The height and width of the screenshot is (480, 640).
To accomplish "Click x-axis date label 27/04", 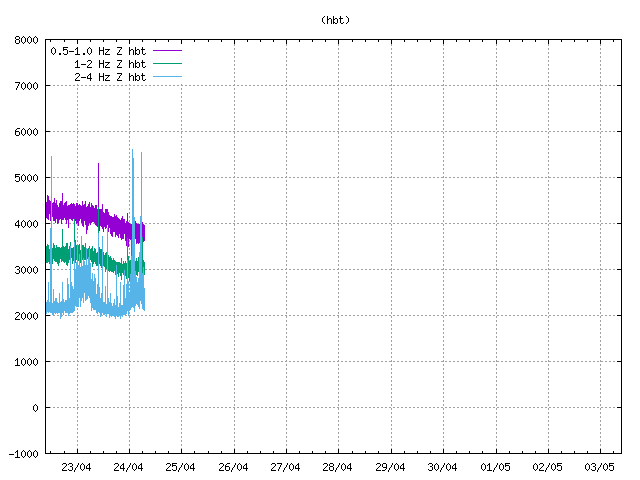I will coord(285,467).
